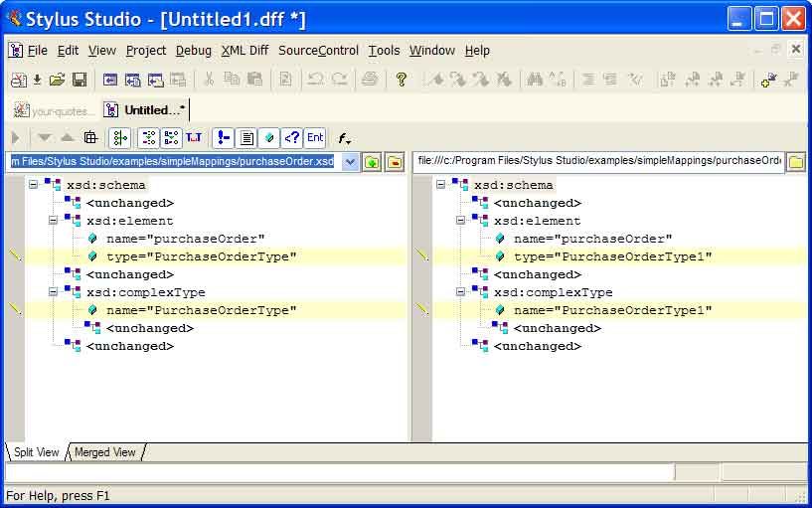This screenshot has height=508, width=812.
Task: Toggle the text lines page option button
Action: tap(246, 137)
